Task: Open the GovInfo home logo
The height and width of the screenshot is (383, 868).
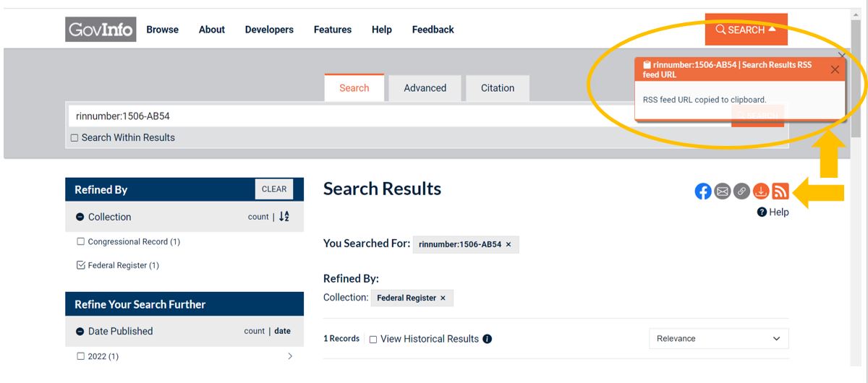Action: pos(101,29)
